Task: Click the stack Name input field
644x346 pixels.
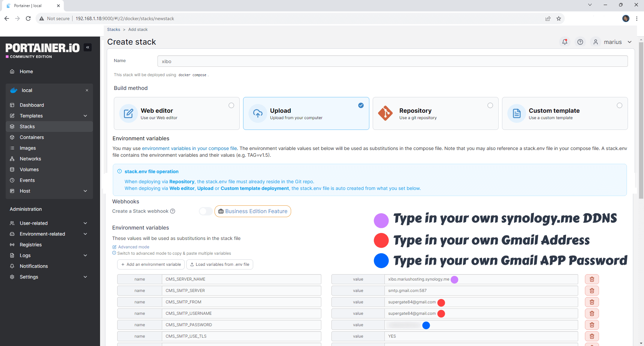Action: click(392, 61)
